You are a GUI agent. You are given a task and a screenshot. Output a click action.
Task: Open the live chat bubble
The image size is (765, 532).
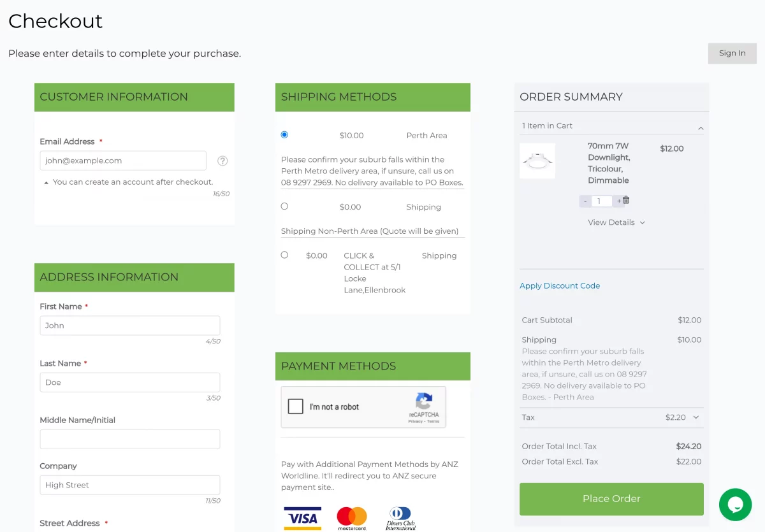735,505
